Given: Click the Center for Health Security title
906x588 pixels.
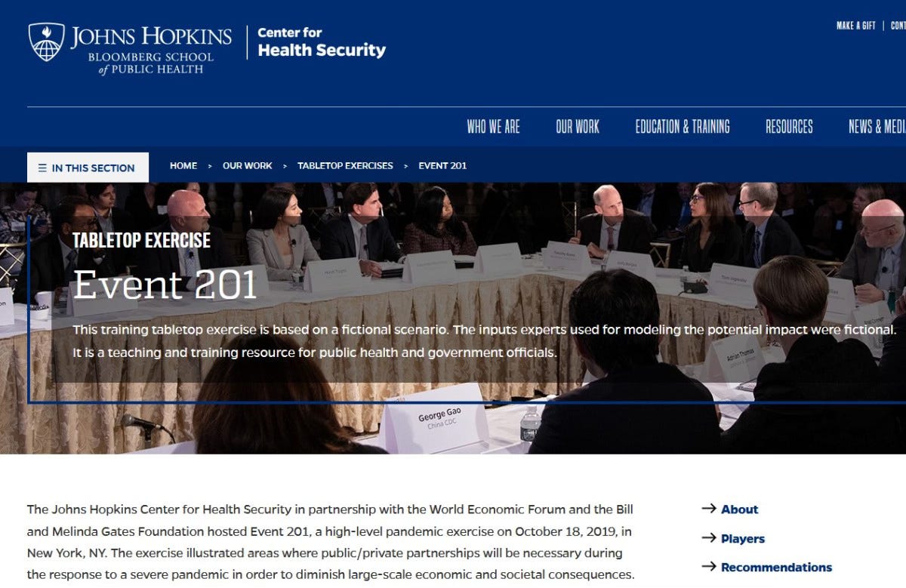Looking at the screenshot, I should pos(322,42).
